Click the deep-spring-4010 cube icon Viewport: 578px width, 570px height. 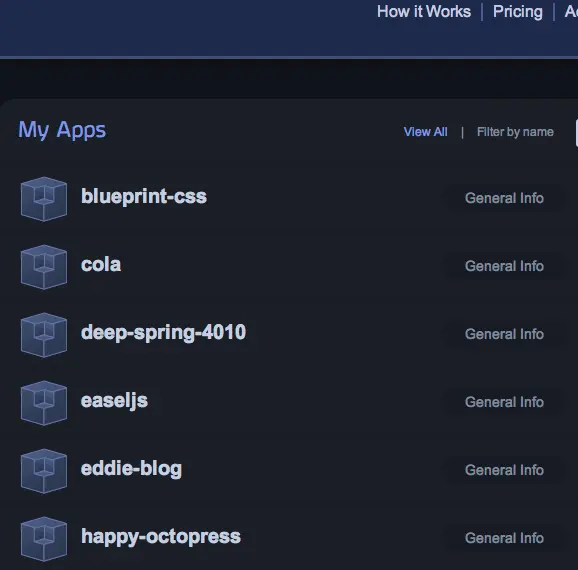pyautogui.click(x=44, y=335)
